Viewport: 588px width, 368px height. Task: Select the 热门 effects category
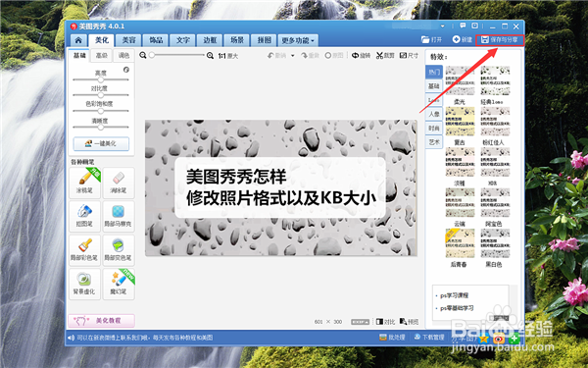point(434,72)
